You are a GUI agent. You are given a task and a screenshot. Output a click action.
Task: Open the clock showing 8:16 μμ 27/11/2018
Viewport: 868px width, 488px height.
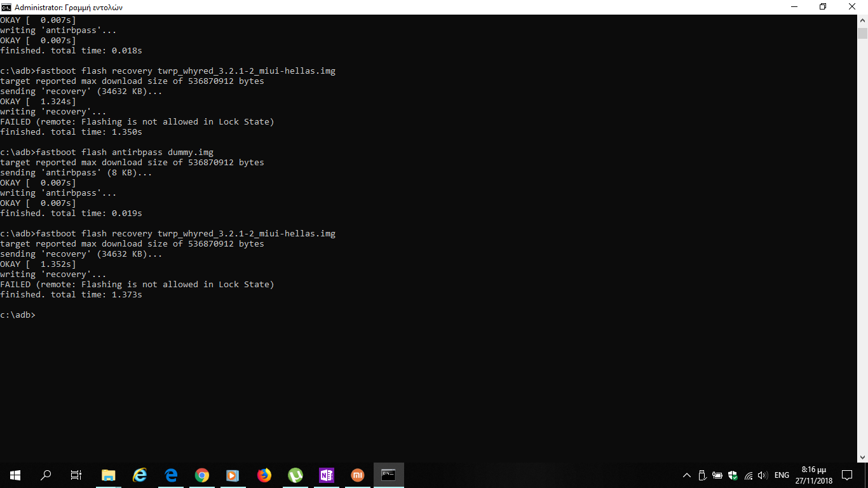point(814,475)
